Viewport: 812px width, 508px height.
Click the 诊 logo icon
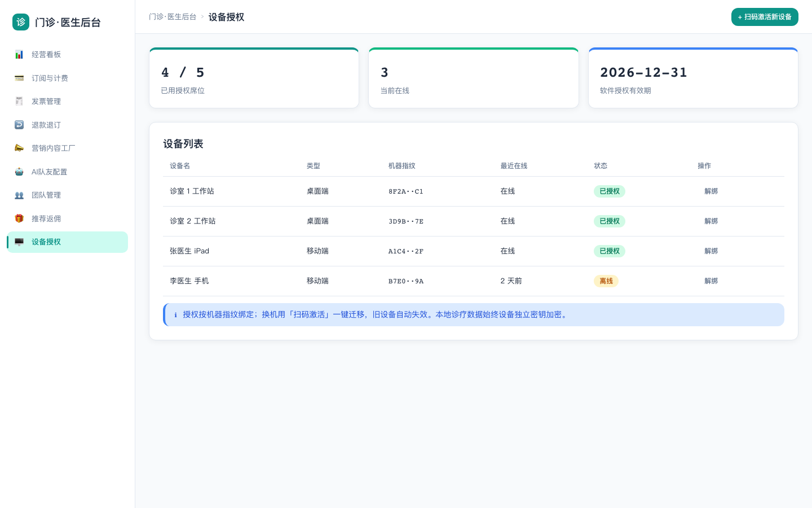click(21, 22)
